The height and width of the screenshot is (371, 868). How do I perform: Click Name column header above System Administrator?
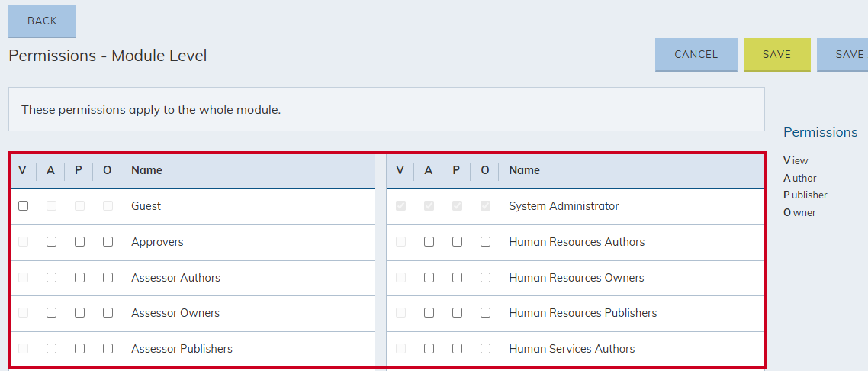[x=524, y=170]
